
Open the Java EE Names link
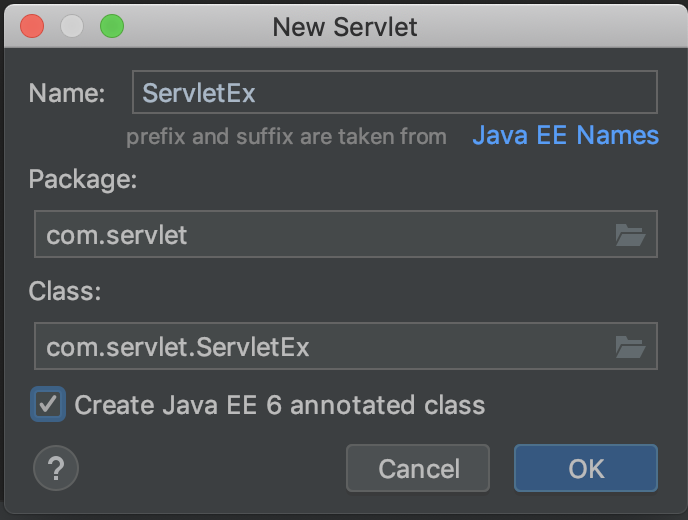(566, 135)
